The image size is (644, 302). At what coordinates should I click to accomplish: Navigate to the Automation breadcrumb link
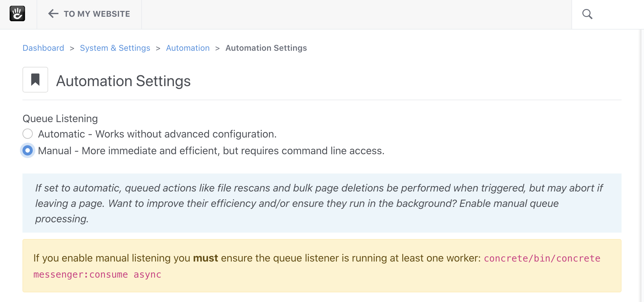tap(188, 48)
